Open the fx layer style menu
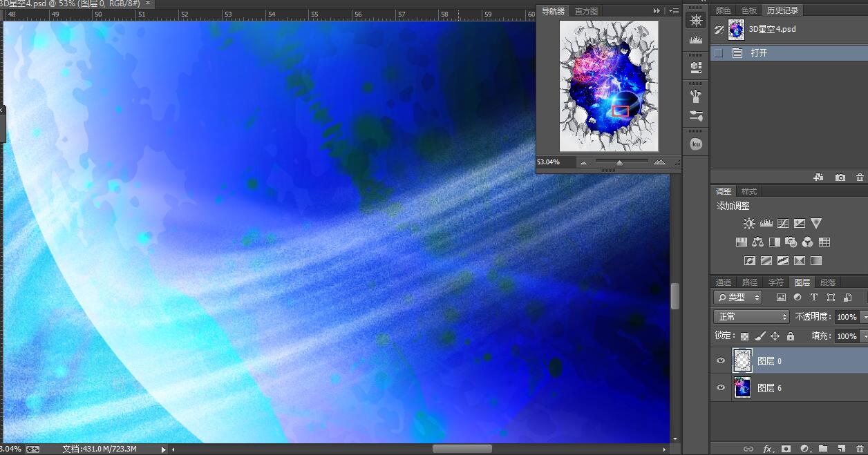This screenshot has height=455, width=868. [x=768, y=449]
